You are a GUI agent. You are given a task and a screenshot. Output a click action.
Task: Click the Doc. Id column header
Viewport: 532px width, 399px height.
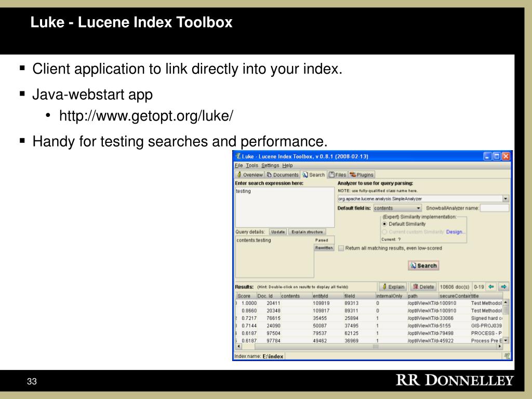pos(269,296)
